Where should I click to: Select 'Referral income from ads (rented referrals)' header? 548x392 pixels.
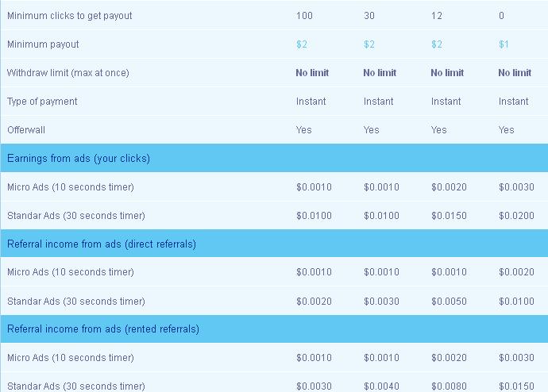274,329
